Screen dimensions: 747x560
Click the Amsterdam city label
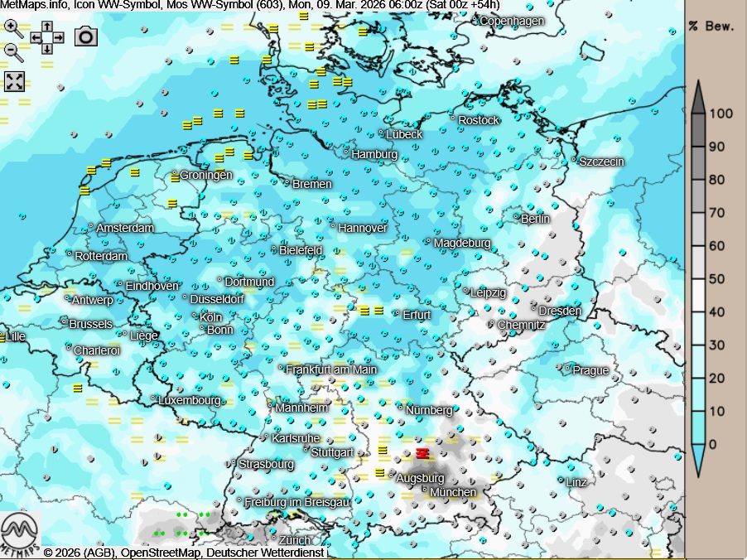(125, 228)
